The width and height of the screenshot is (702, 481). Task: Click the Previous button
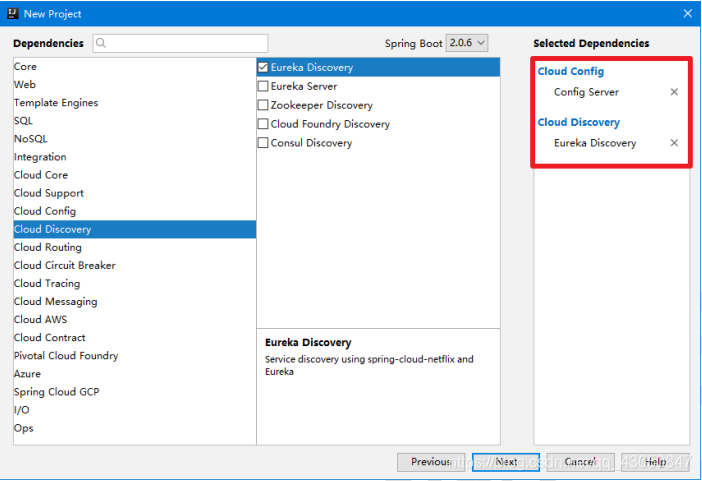pyautogui.click(x=431, y=462)
